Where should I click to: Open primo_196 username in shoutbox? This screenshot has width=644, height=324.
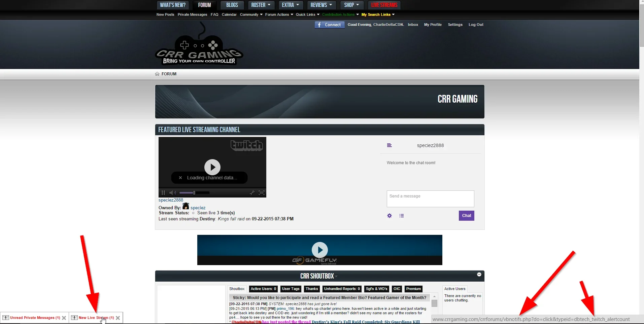[285, 309]
